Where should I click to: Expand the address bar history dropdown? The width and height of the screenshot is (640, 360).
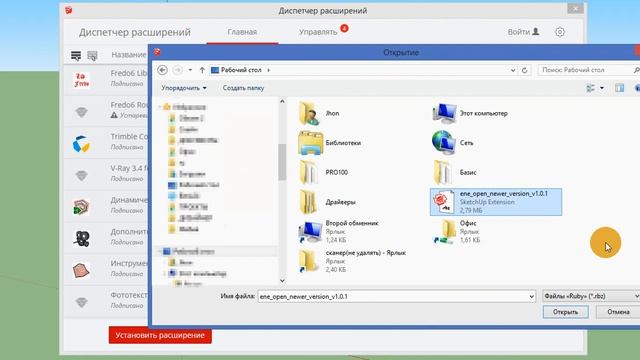tap(513, 70)
